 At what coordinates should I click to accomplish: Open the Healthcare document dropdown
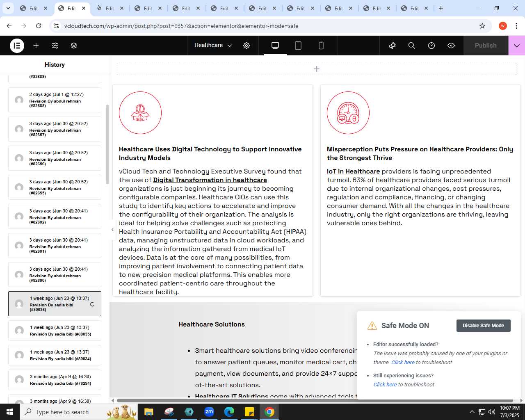tap(213, 46)
